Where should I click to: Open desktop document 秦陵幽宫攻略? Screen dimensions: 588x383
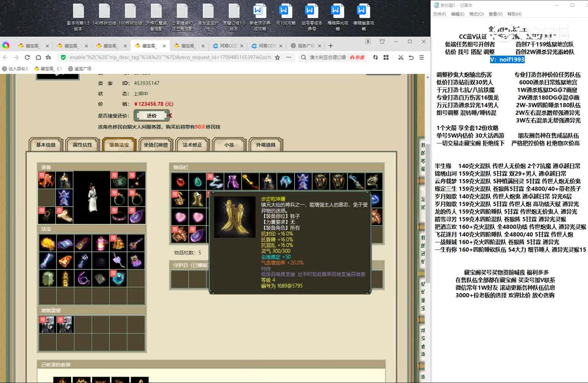(363, 17)
